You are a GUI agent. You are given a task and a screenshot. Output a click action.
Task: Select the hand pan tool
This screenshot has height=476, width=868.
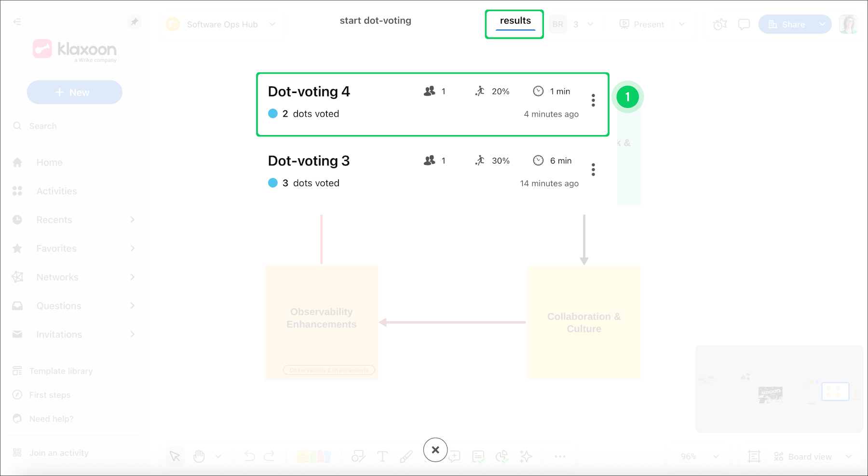[x=199, y=456]
